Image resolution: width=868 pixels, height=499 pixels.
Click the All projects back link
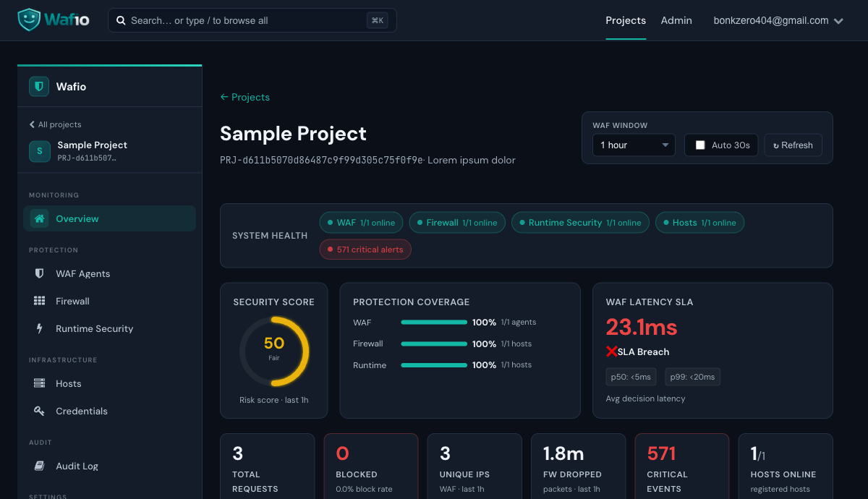55,124
